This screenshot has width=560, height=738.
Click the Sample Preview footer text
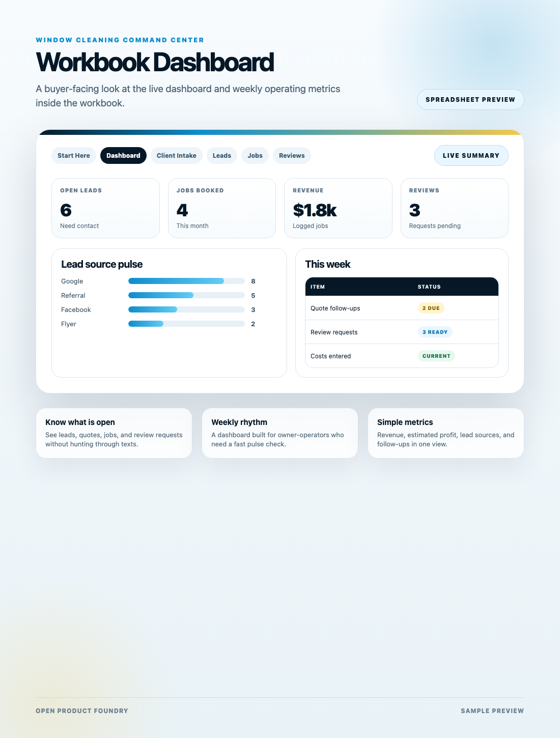pyautogui.click(x=492, y=711)
